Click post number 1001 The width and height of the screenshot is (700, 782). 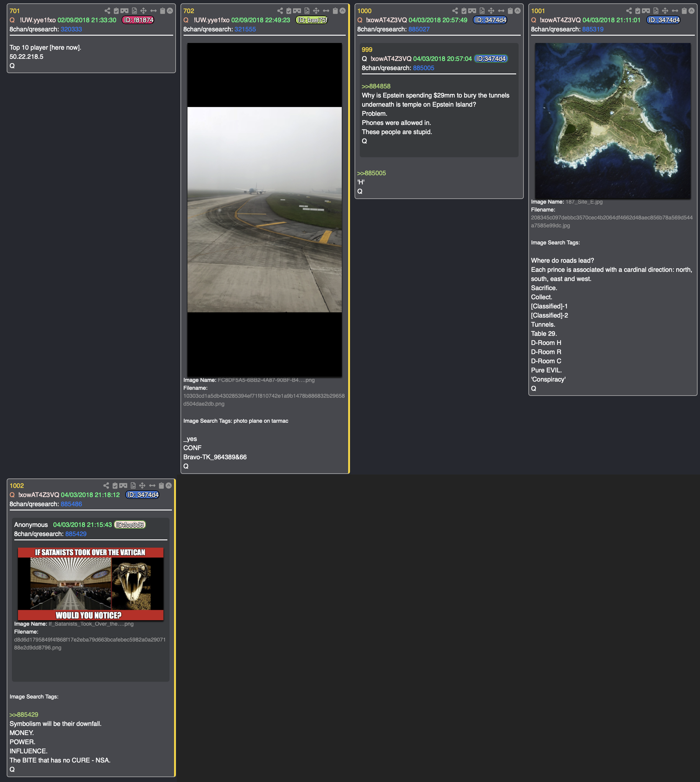point(538,11)
